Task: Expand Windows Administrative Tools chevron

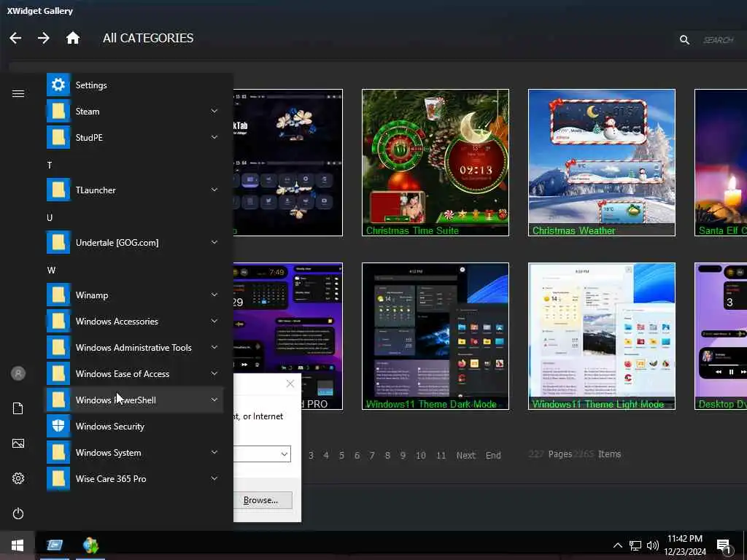Action: coord(214,347)
